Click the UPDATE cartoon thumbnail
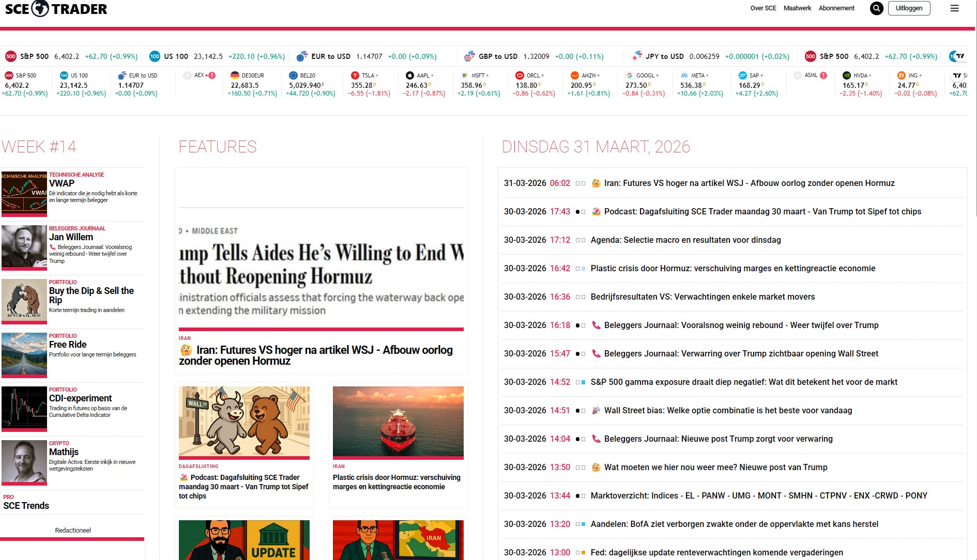Viewport: 977px width, 560px height. [244, 540]
